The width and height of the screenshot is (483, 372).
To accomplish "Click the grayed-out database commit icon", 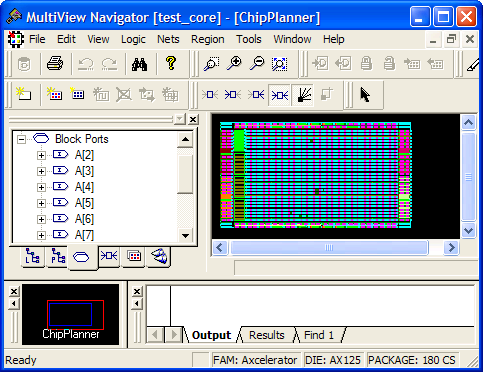I will [24, 64].
